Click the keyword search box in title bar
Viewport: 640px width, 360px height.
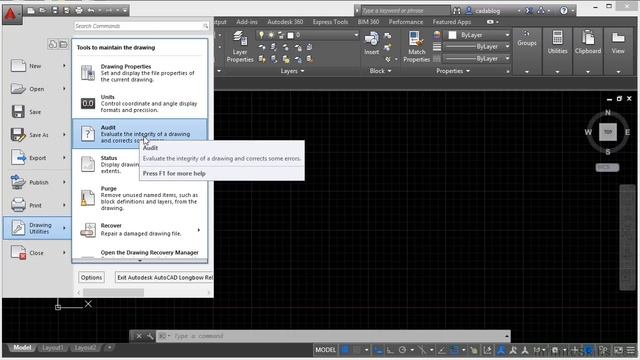click(x=405, y=11)
